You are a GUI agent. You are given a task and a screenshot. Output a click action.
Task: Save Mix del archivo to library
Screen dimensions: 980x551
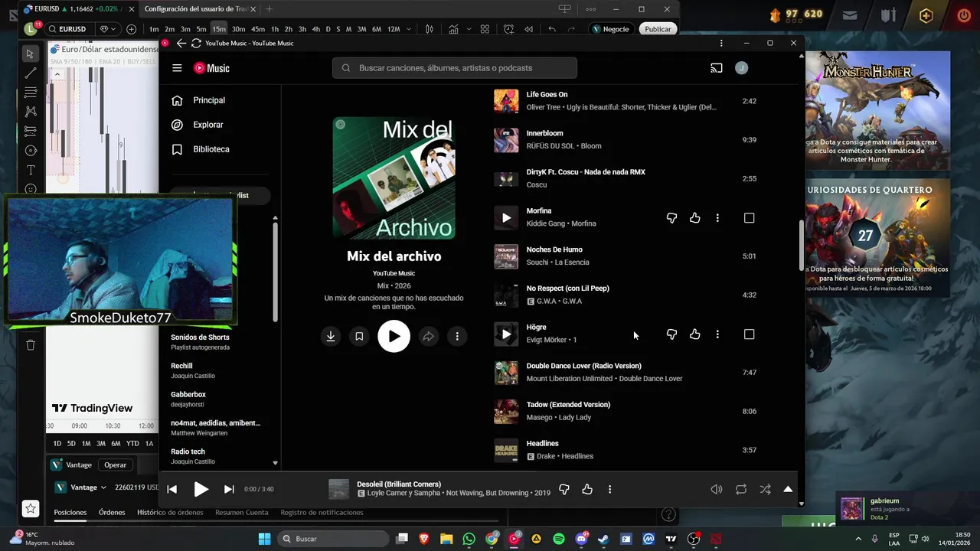tap(359, 336)
